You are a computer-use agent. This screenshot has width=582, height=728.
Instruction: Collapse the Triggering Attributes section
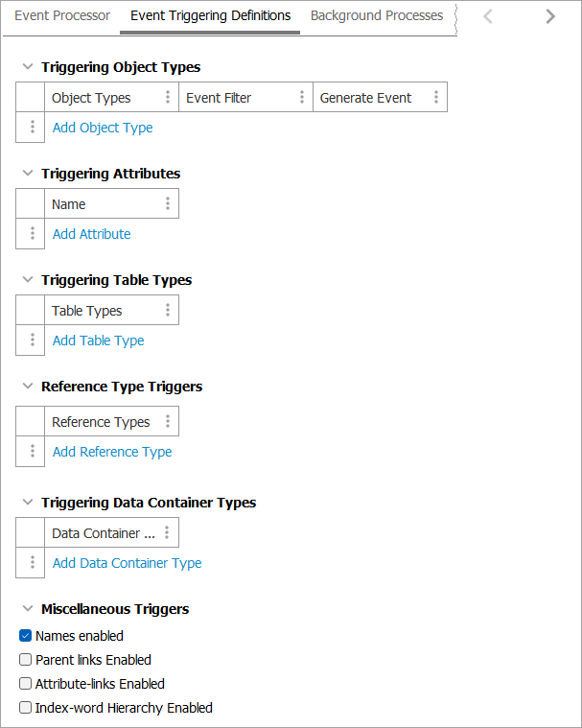point(27,174)
